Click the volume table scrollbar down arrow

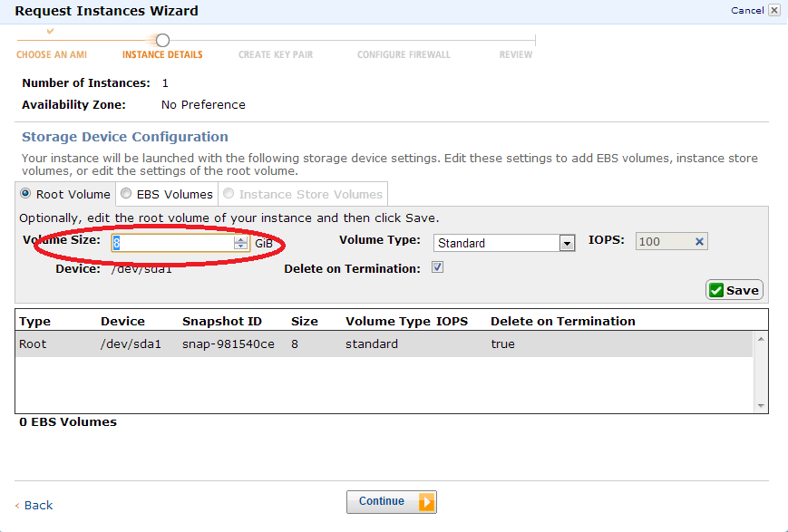[760, 405]
